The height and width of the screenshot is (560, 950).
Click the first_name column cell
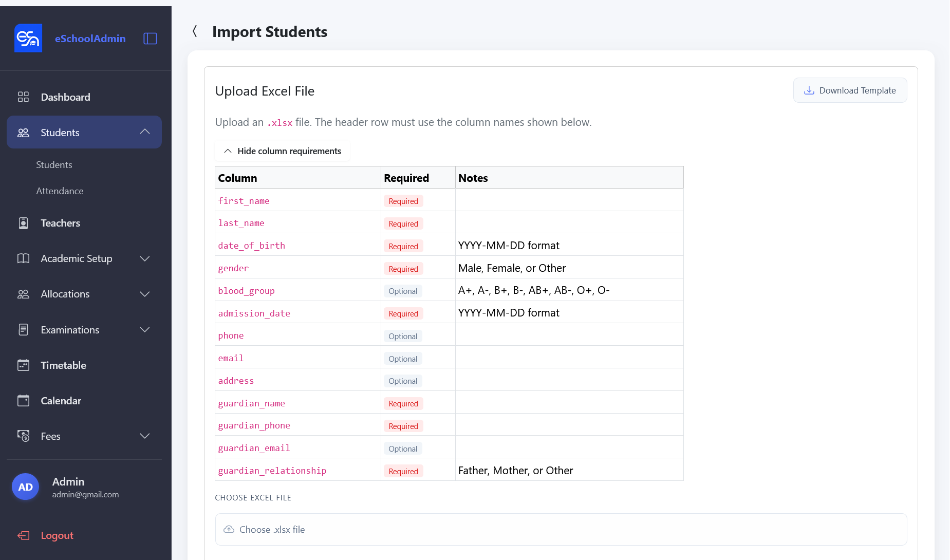point(297,201)
